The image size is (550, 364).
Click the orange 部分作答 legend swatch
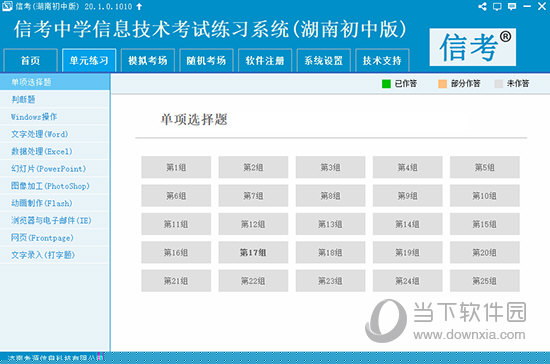(x=443, y=84)
